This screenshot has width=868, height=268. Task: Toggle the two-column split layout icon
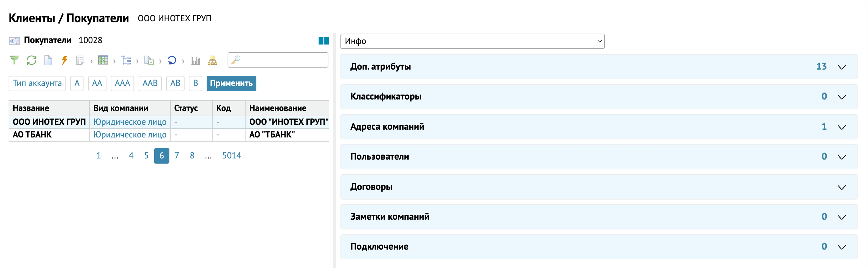pyautogui.click(x=323, y=41)
